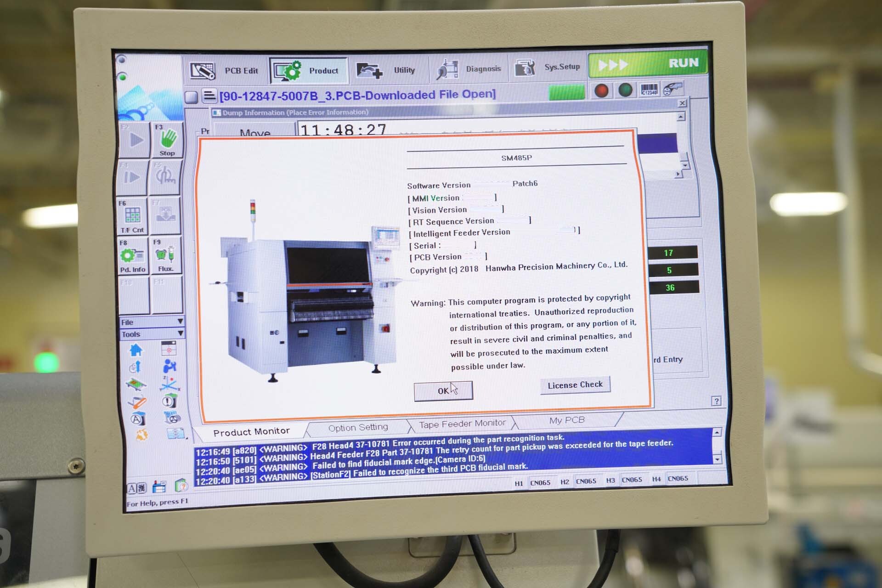
Task: Switch to the Tape Feeder Monitor tab
Action: [462, 424]
